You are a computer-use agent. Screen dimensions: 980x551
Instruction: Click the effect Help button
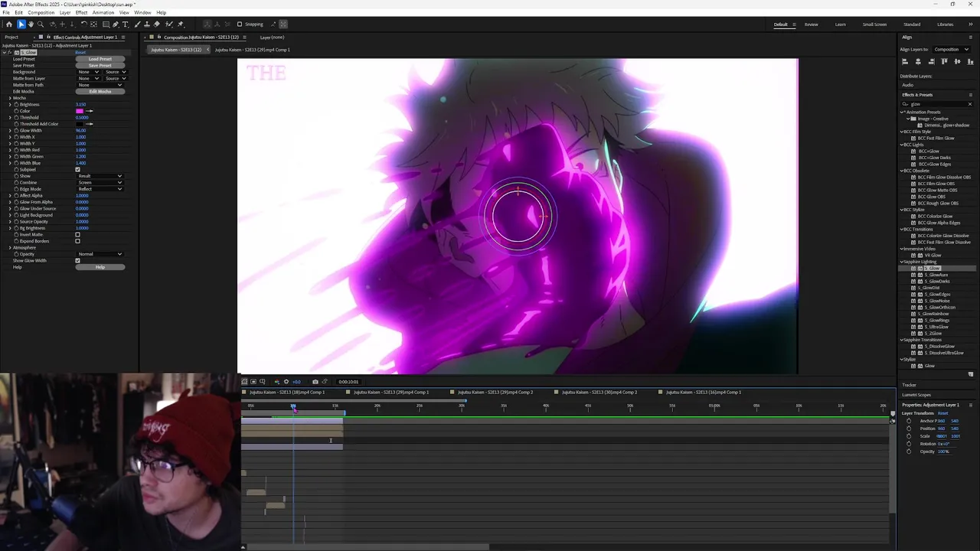[100, 267]
